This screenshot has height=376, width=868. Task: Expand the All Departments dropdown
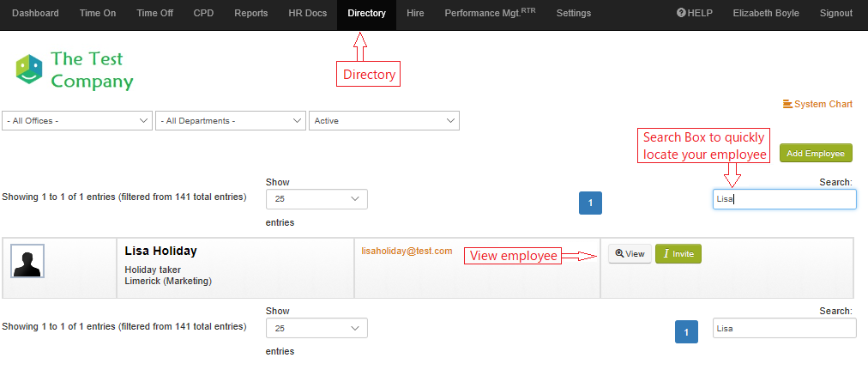pos(230,121)
